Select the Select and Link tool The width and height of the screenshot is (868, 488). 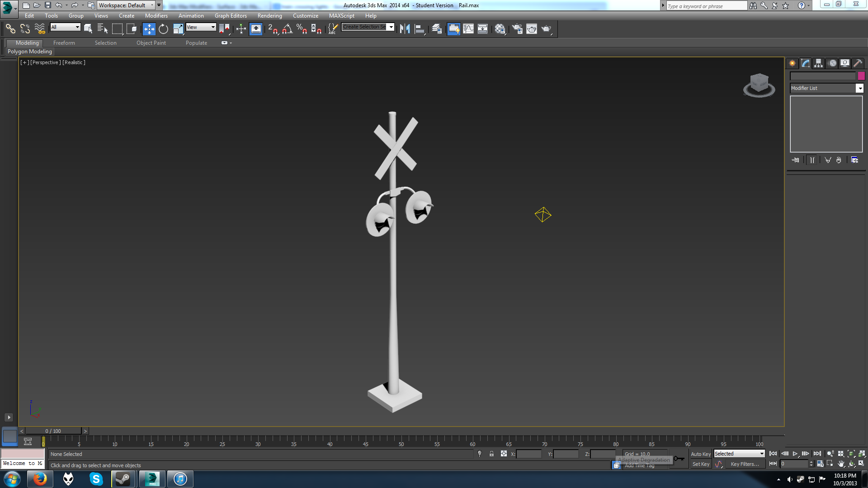[x=10, y=29]
